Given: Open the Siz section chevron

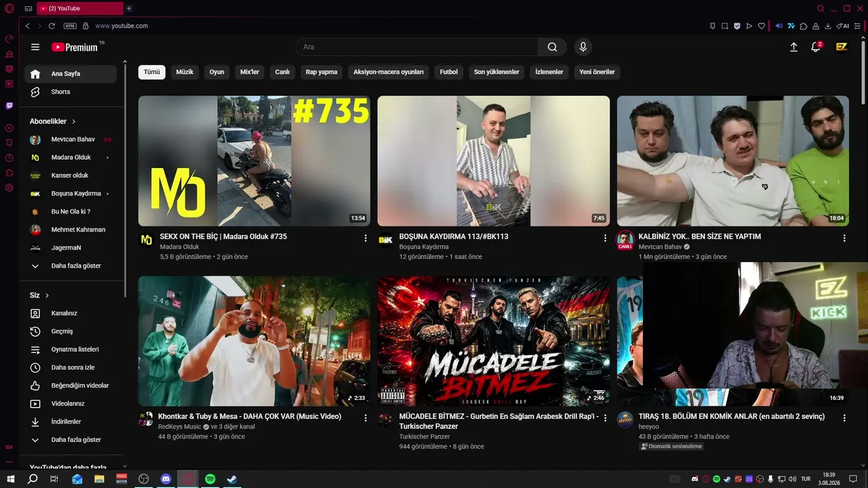Looking at the screenshot, I should pos(47,296).
